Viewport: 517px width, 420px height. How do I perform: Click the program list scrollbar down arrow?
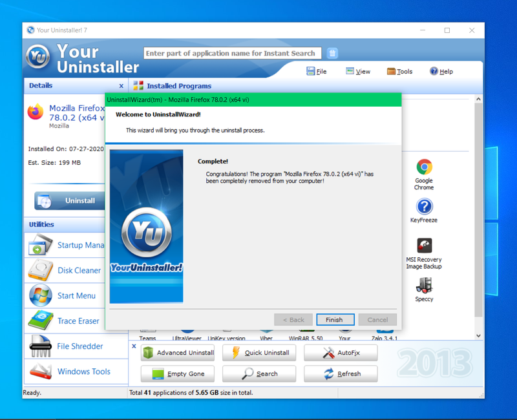point(479,336)
